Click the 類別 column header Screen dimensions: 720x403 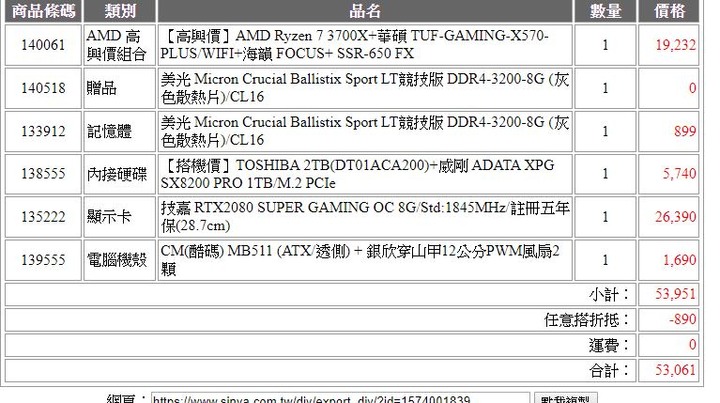[x=119, y=11]
